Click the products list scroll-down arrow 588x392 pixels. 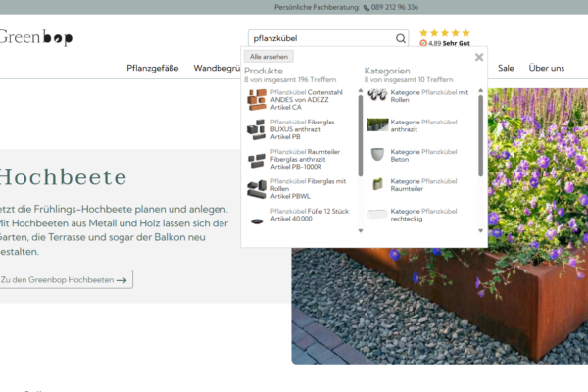tap(361, 231)
